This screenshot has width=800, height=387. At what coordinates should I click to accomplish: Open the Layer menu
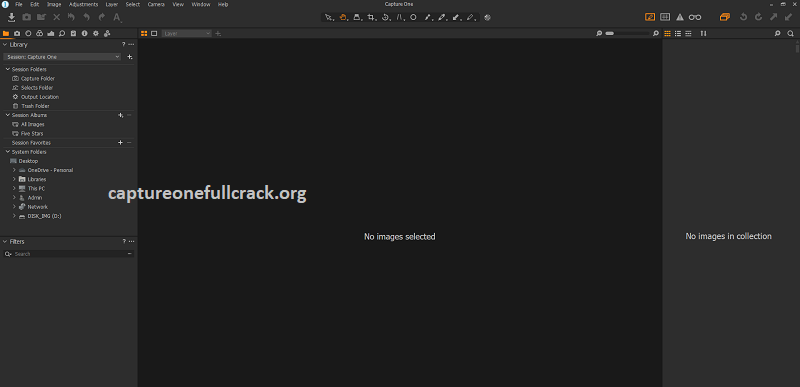click(112, 4)
